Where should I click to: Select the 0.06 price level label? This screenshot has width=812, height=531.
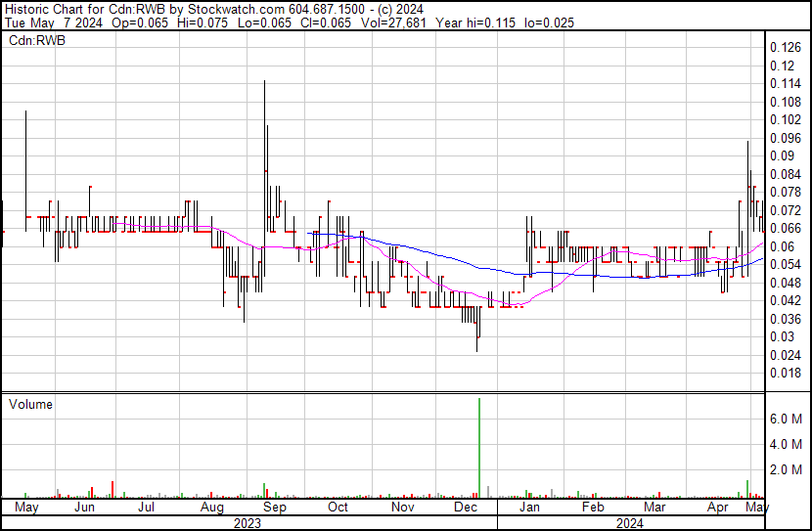tap(781, 246)
